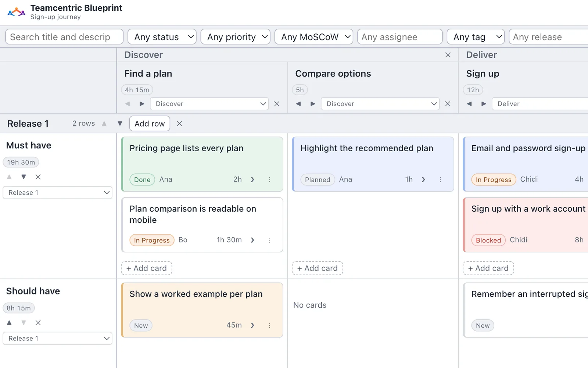Open Highlight the recommended plan card chevron
588x368 pixels.
(423, 180)
